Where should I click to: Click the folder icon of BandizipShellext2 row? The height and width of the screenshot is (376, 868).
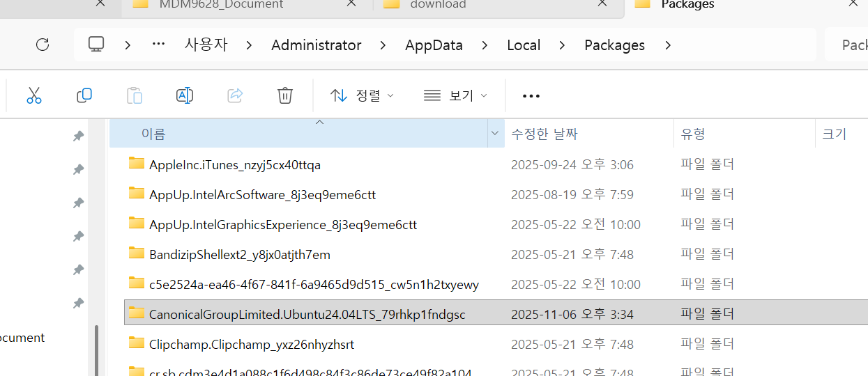[137, 253]
